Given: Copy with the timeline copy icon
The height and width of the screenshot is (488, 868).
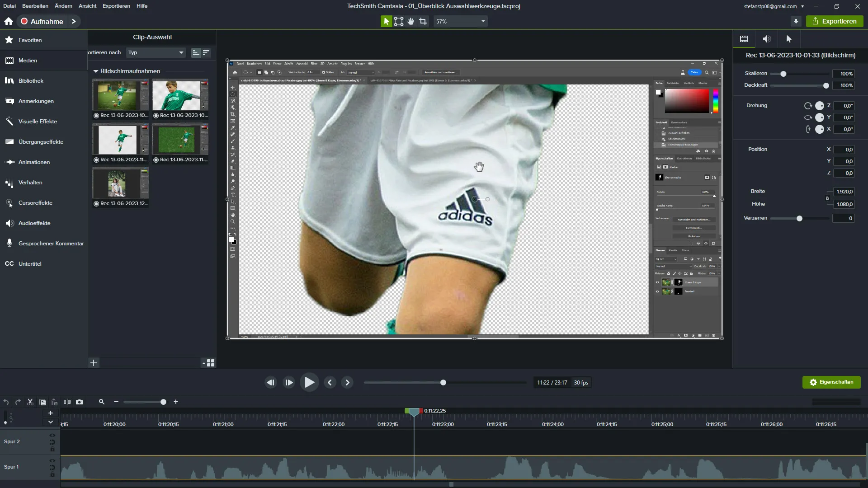Looking at the screenshot, I should (42, 402).
